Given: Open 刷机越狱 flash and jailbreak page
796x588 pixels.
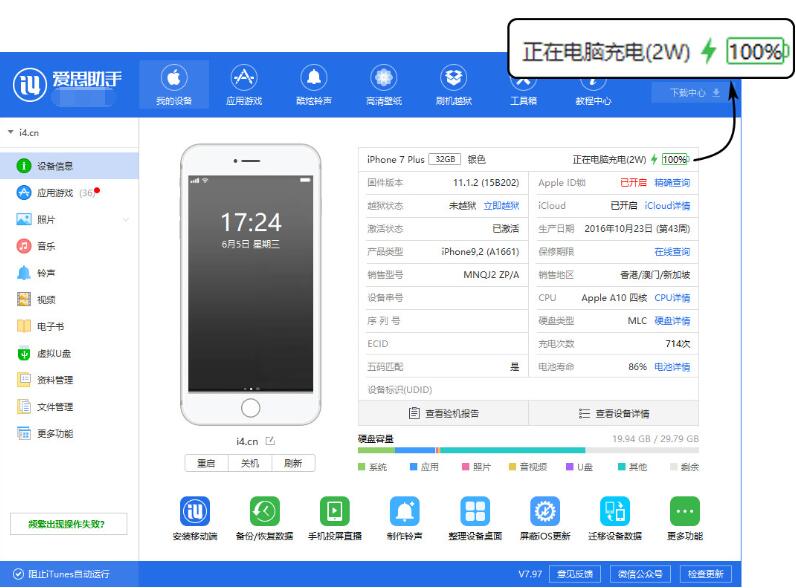Looking at the screenshot, I should click(x=454, y=85).
